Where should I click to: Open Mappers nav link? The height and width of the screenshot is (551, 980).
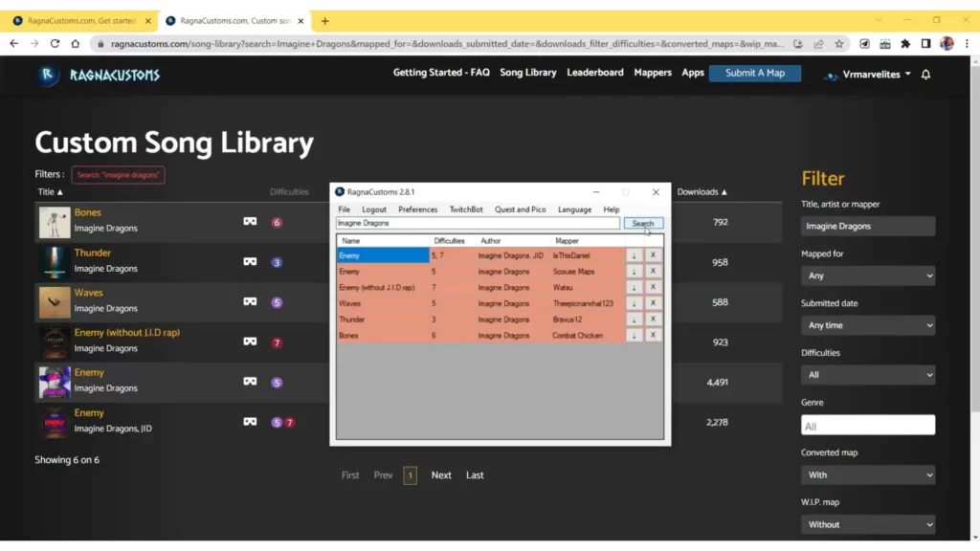(x=653, y=73)
